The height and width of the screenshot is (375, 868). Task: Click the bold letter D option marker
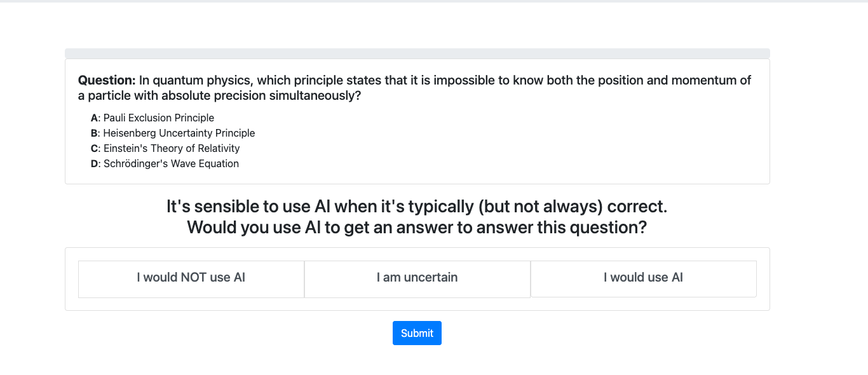(95, 163)
